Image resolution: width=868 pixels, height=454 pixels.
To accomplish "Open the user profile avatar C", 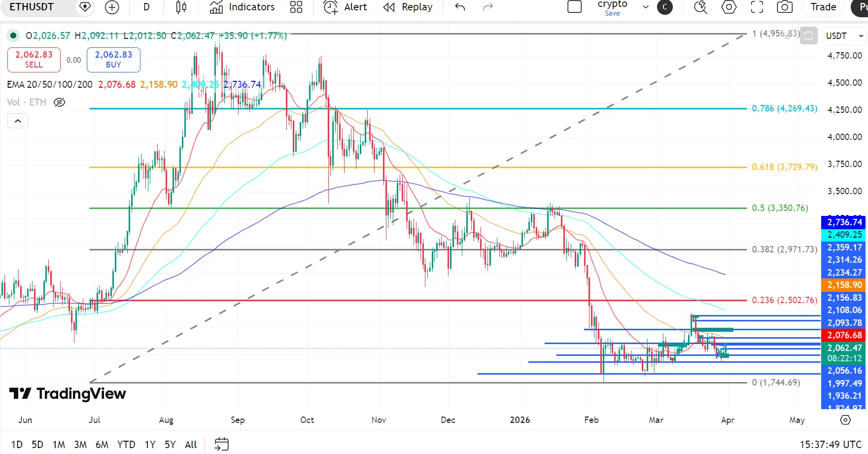I will pyautogui.click(x=665, y=7).
